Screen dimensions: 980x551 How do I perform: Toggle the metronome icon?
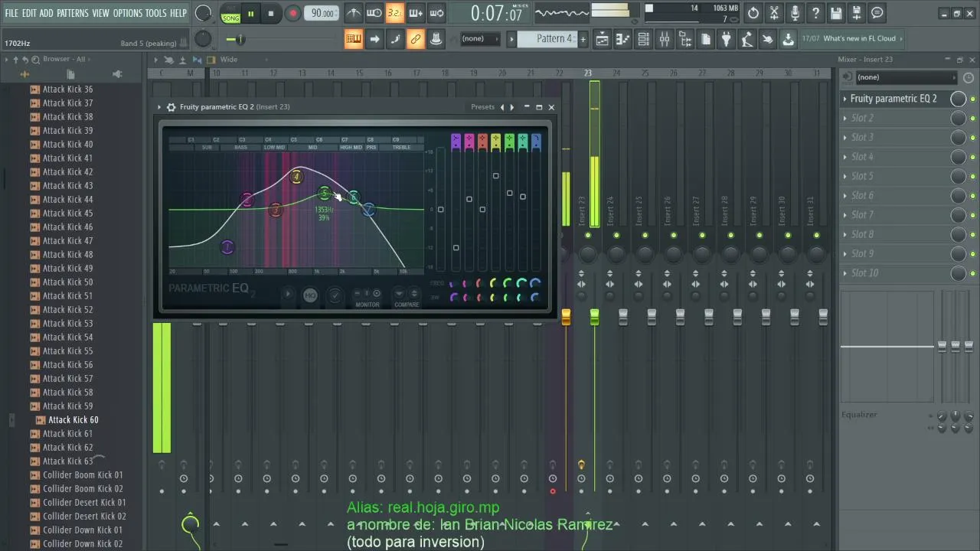(x=354, y=13)
